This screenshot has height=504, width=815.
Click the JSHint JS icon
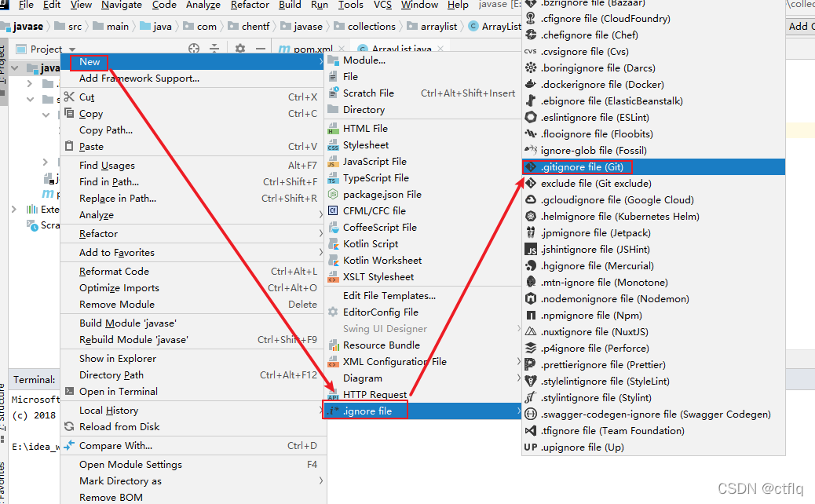(530, 250)
